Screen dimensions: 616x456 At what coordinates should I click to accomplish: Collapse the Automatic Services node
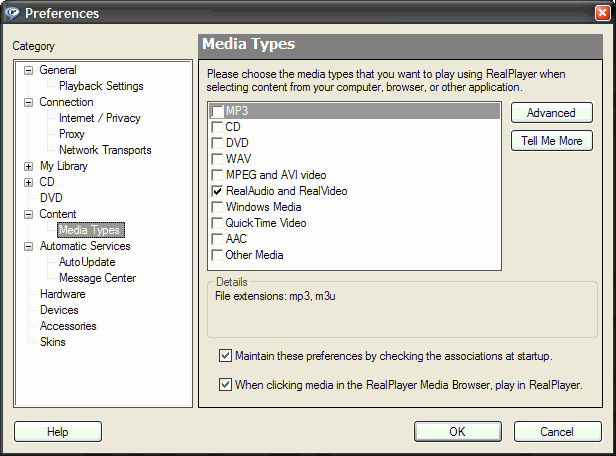28,247
